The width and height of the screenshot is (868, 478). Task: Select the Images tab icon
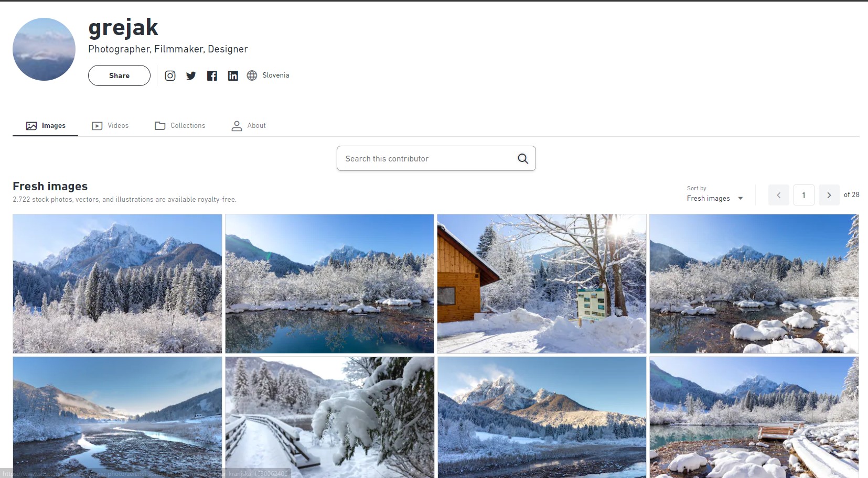31,125
